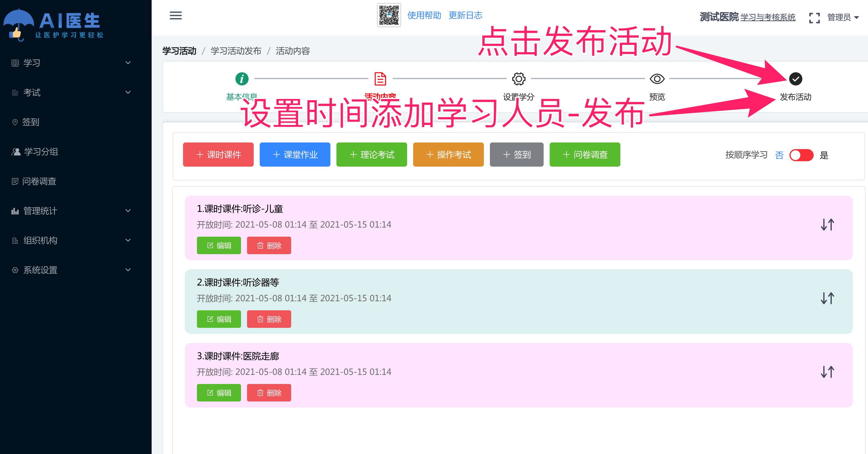The image size is (868, 454).
Task: Click the 否 label beside the switch
Action: pos(779,155)
